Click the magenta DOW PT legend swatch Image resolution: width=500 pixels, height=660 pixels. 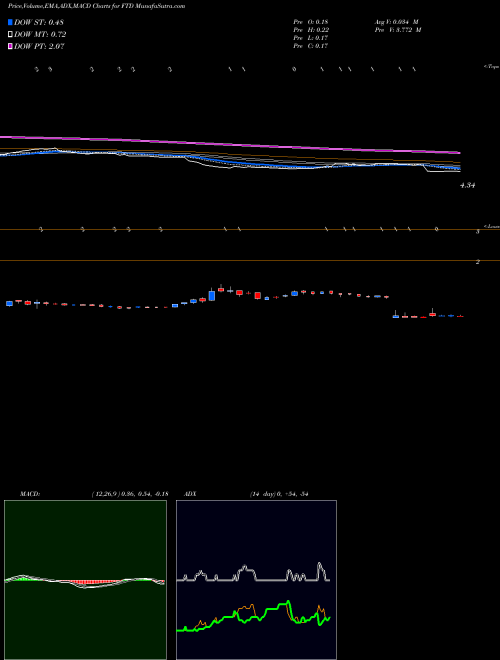(10, 46)
